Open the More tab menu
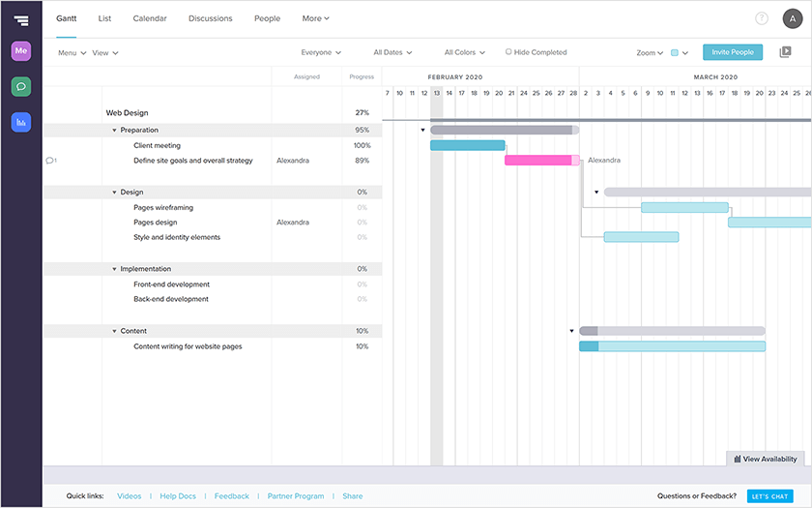812x508 pixels. (x=315, y=18)
